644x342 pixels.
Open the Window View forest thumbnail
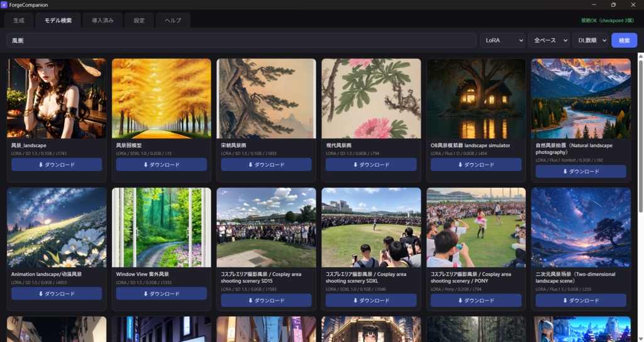162,228
